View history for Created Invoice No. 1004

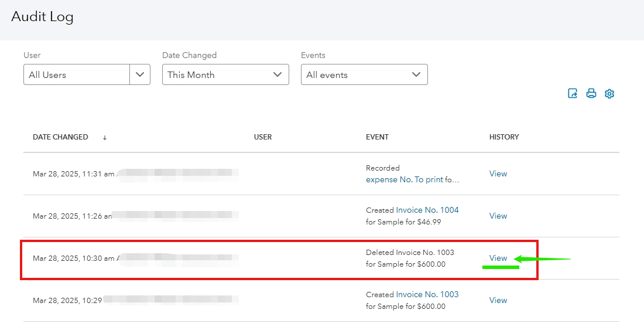coord(498,216)
